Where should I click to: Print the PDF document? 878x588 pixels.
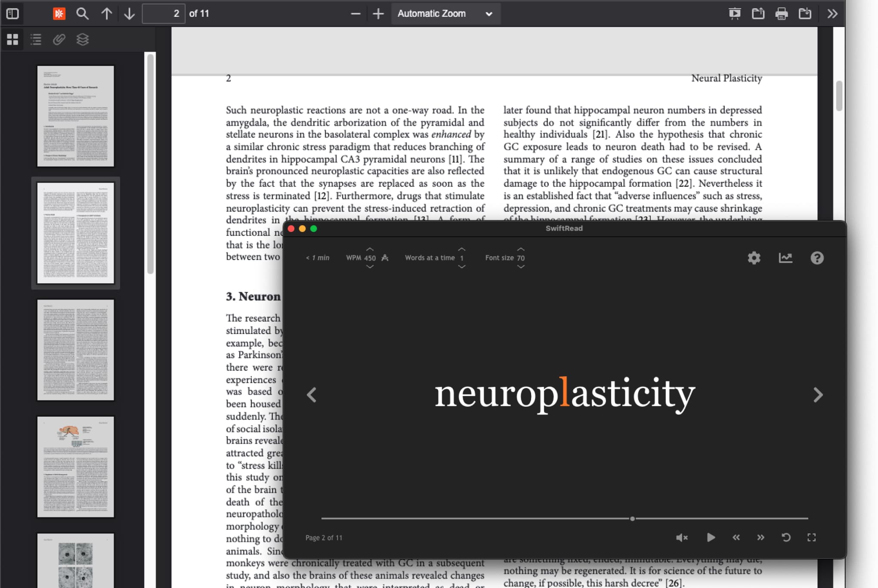click(x=781, y=13)
